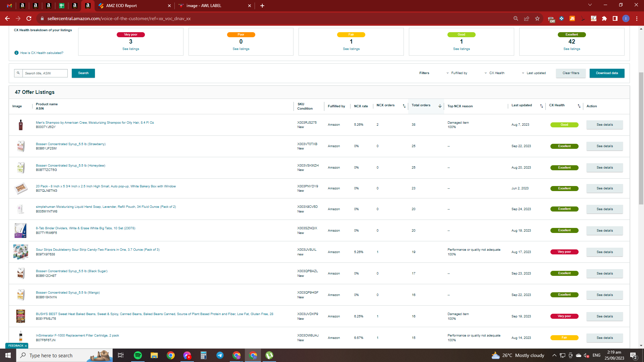
Task: Open the share page icon in the address bar
Action: pos(527,18)
